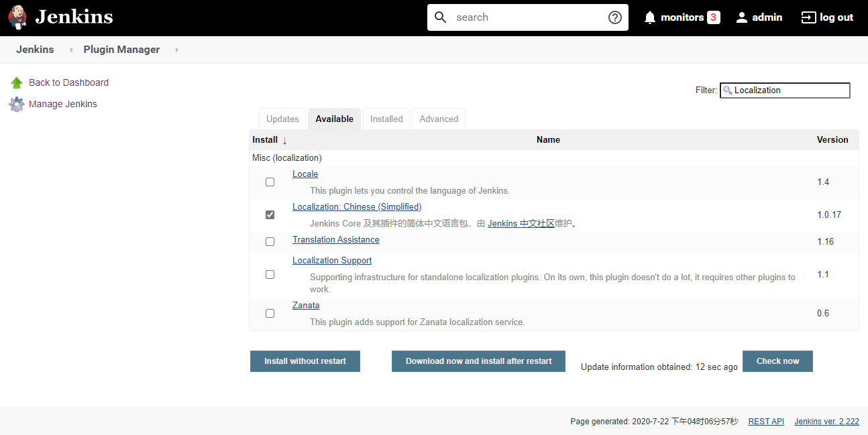Click the Name column header
Screen dimensions: 868x435
tap(548, 140)
